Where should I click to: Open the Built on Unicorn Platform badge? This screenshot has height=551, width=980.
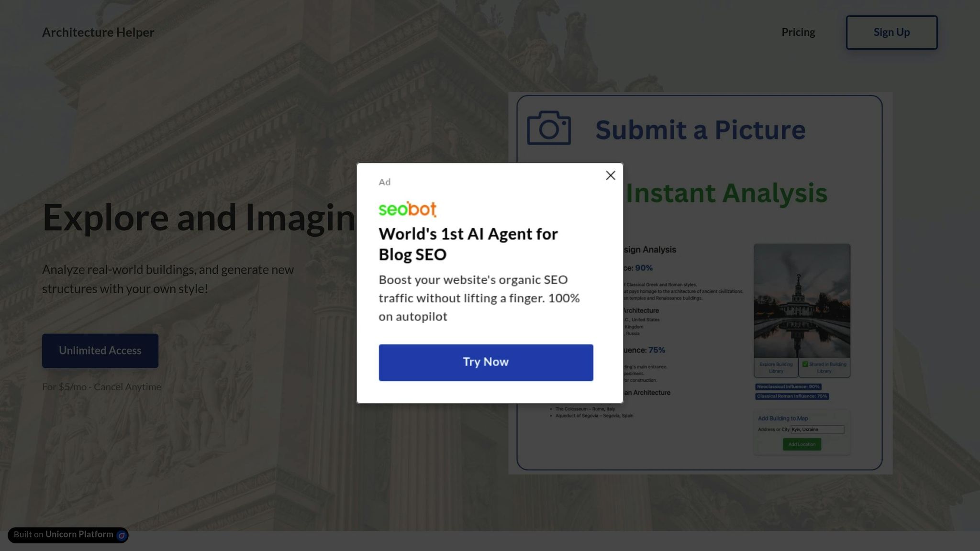click(x=68, y=535)
